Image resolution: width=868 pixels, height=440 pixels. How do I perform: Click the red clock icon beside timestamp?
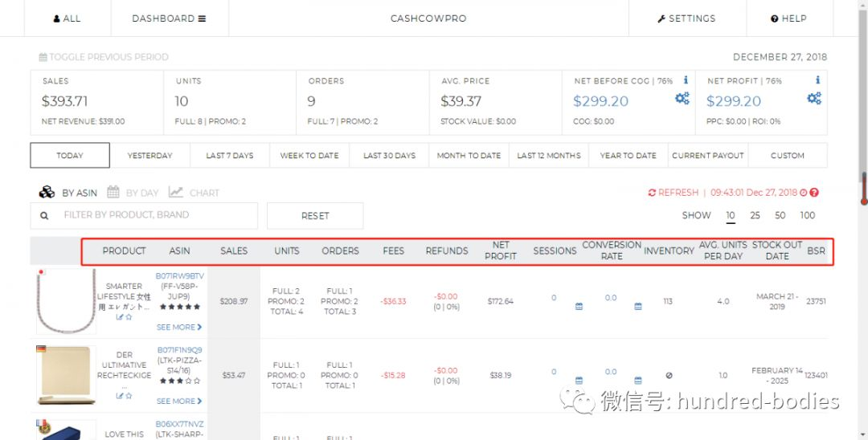coord(804,193)
